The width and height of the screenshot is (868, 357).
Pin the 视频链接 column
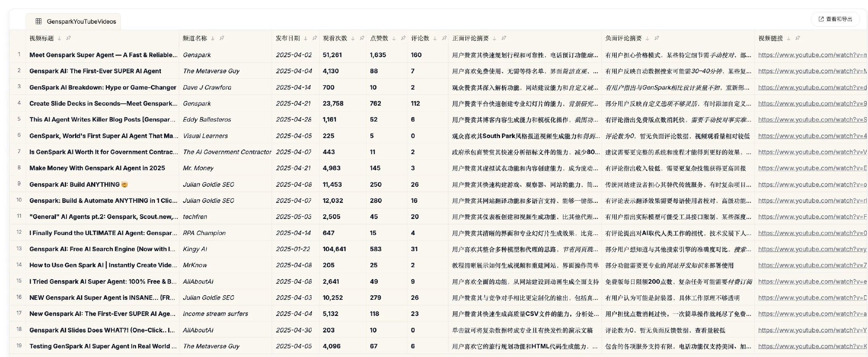click(x=798, y=38)
